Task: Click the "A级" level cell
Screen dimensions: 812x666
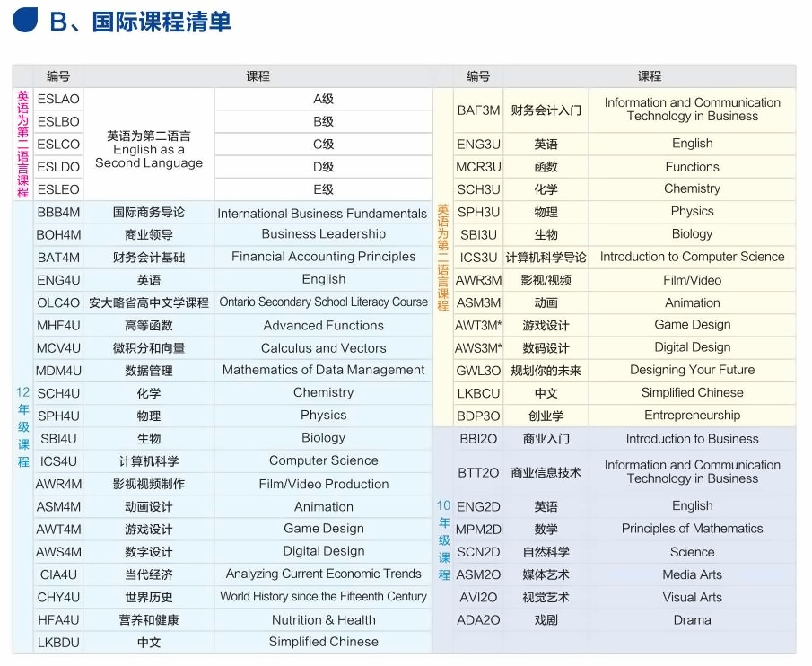Action: pyautogui.click(x=324, y=99)
